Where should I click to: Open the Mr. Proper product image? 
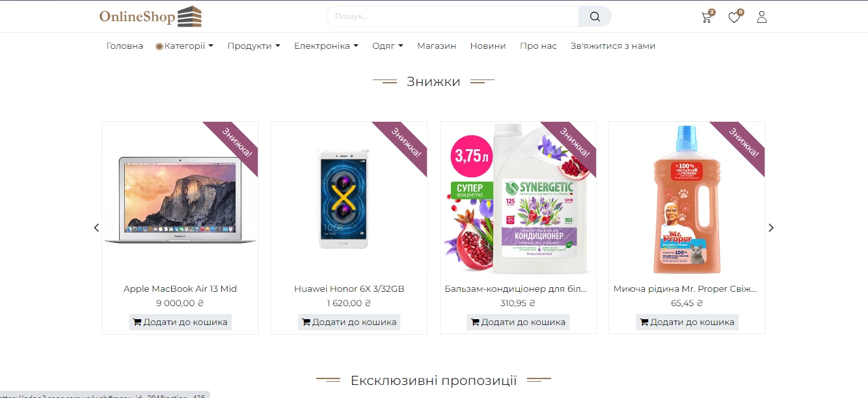(686, 199)
